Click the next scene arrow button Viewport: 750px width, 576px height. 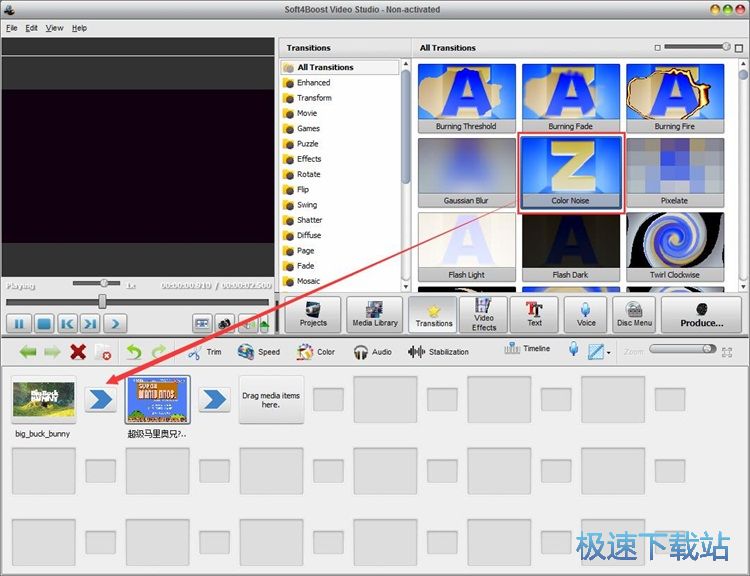115,324
